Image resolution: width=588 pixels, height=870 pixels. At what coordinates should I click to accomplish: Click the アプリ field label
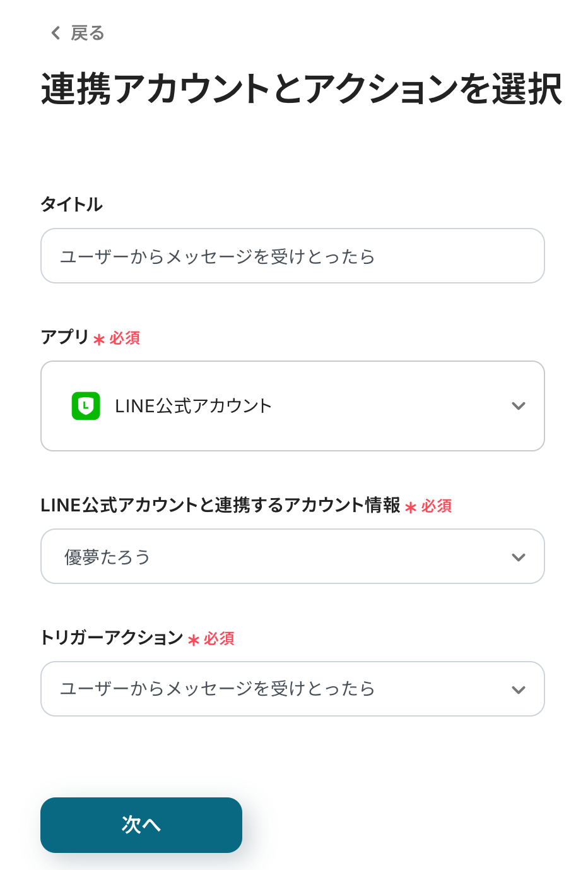click(64, 337)
